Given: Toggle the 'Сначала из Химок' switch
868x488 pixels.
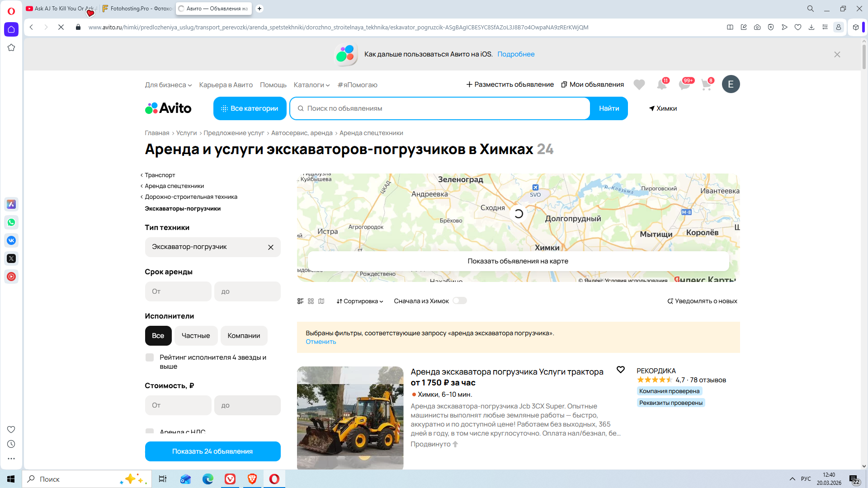Looking at the screenshot, I should pos(459,300).
